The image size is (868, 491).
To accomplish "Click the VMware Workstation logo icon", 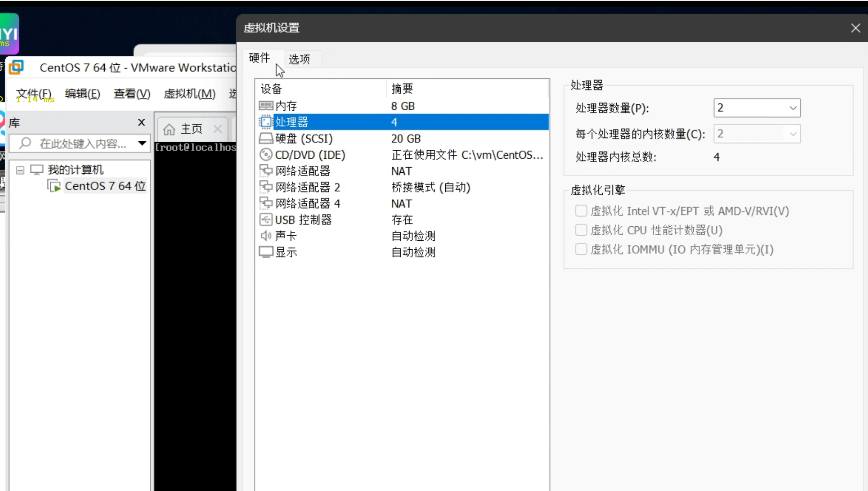I will point(16,67).
